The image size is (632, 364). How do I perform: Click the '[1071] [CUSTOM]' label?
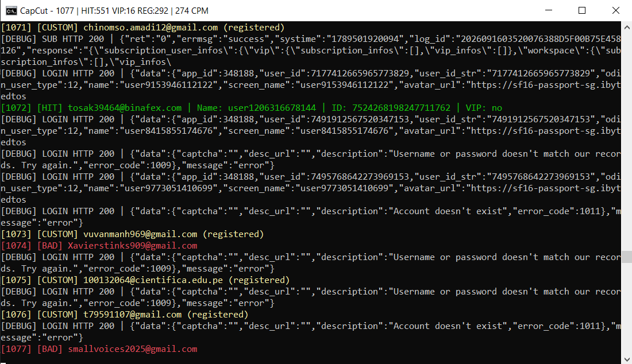tap(40, 28)
